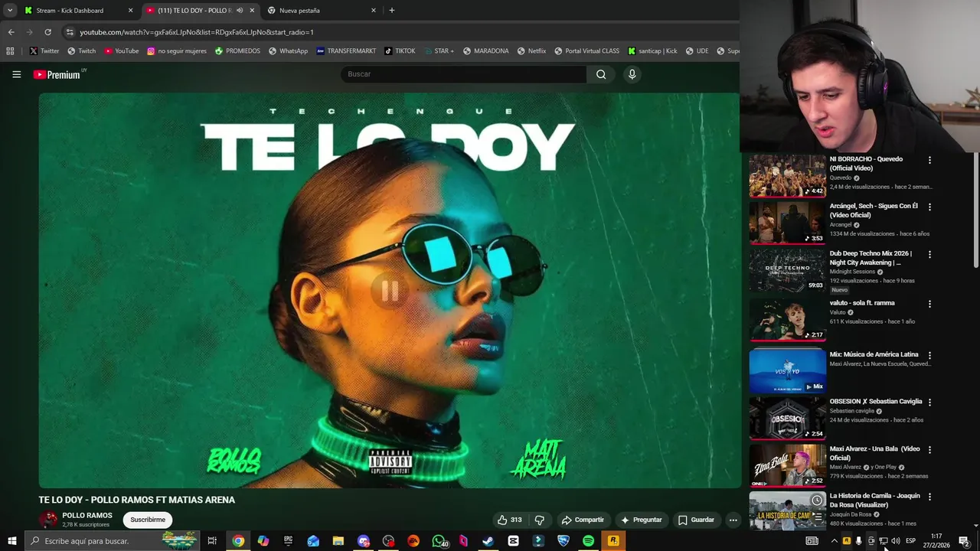Open File Explorer from the taskbar

pyautogui.click(x=338, y=541)
